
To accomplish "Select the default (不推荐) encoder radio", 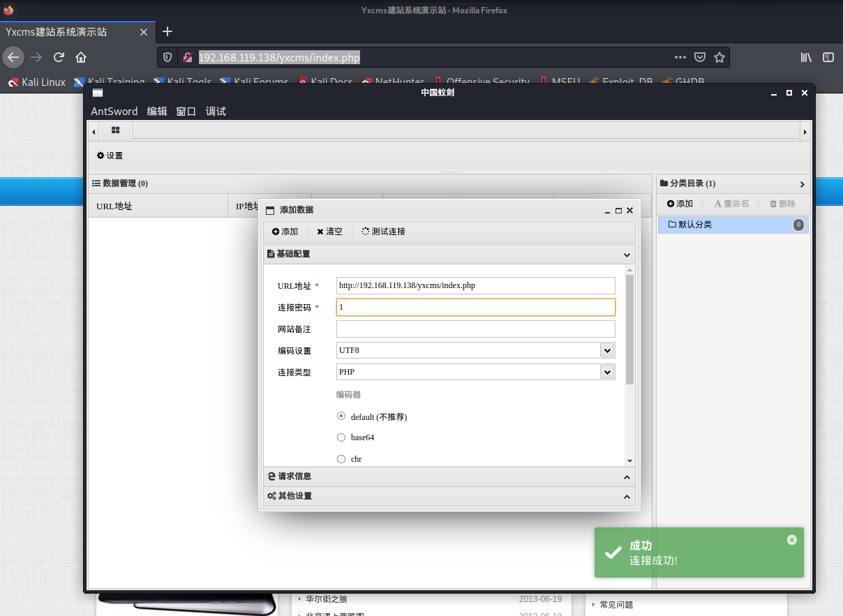I will click(341, 416).
